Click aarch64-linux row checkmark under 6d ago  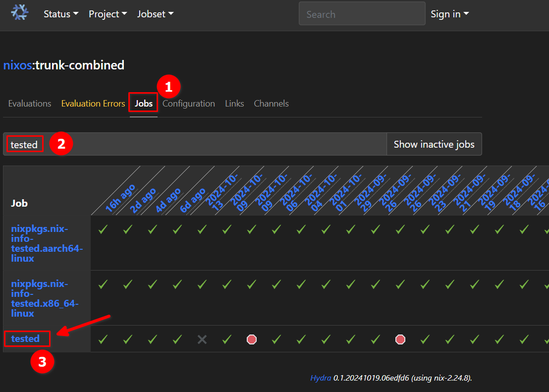177,229
